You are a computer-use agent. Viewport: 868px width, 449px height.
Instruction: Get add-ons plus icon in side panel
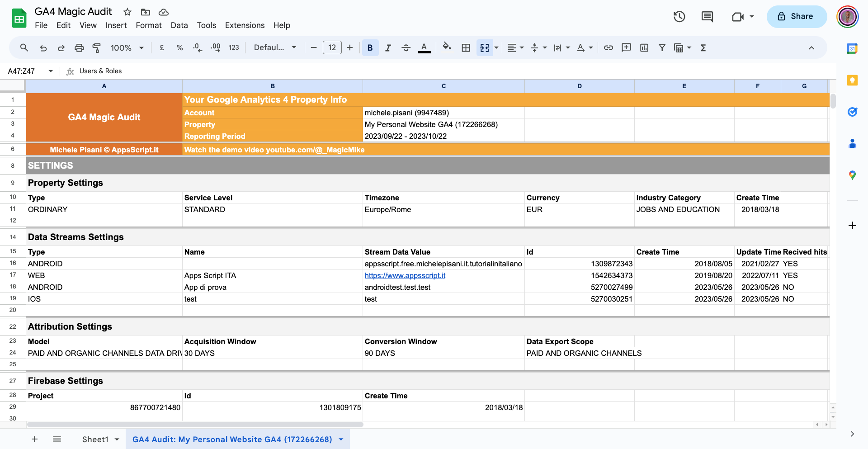852,225
